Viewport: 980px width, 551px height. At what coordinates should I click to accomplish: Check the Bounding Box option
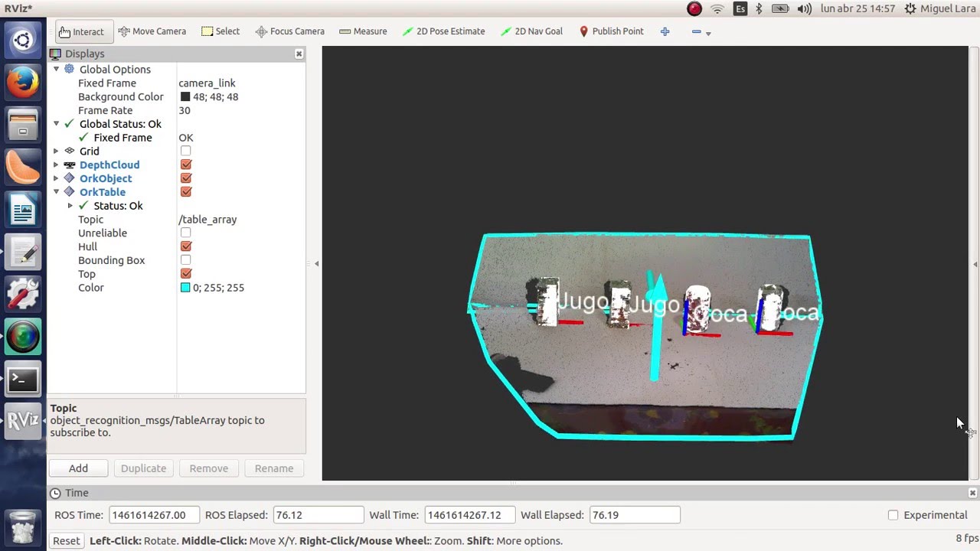point(185,260)
